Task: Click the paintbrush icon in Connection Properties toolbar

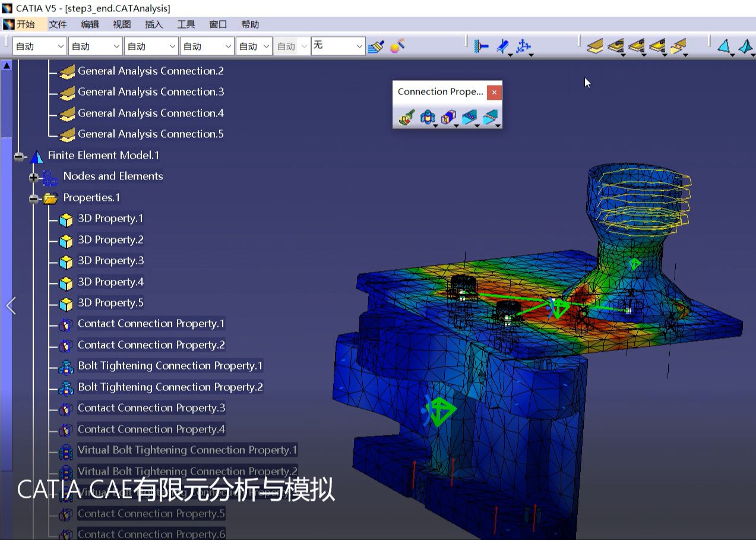Action: [406, 118]
